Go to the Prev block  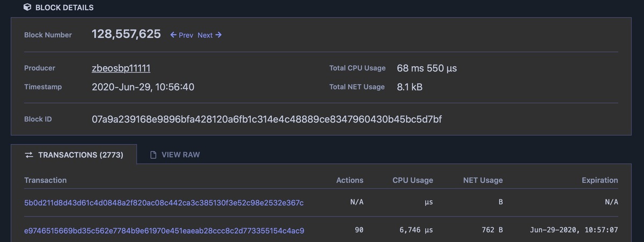(x=186, y=35)
